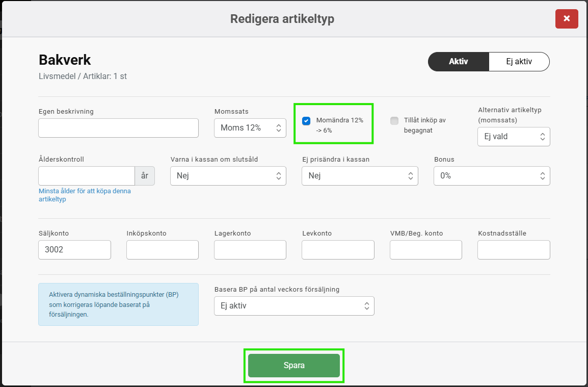Click into the Lagerkonto field
Viewport: 588px width, 387px height.
pos(250,250)
